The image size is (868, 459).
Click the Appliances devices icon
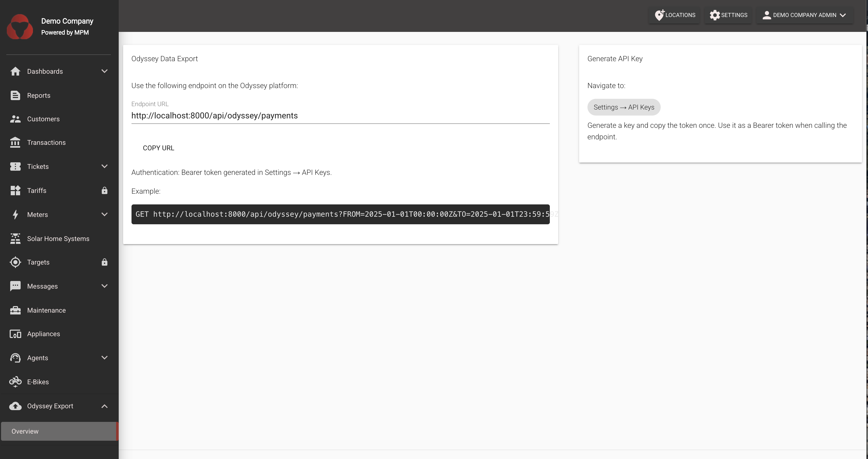click(15, 334)
